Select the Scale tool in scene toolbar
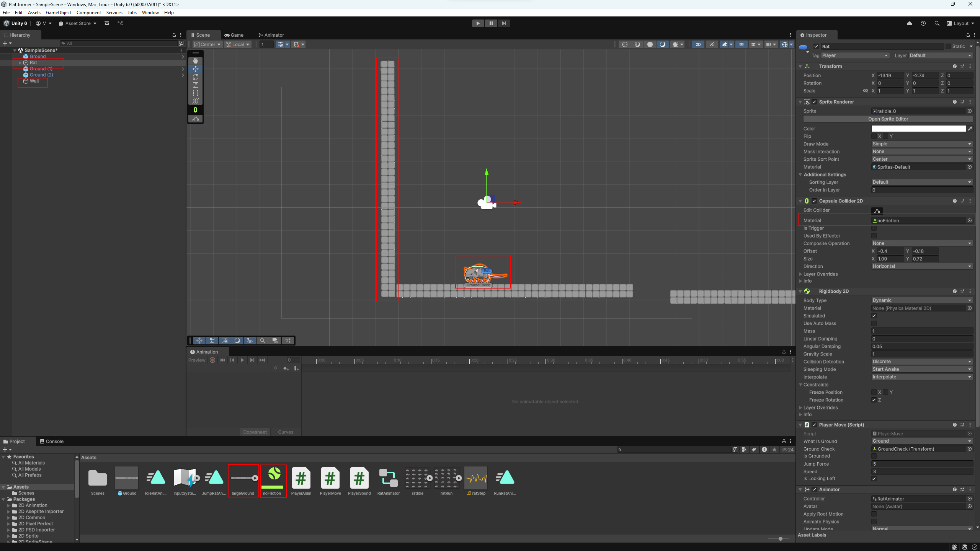The width and height of the screenshot is (980, 551). [196, 85]
